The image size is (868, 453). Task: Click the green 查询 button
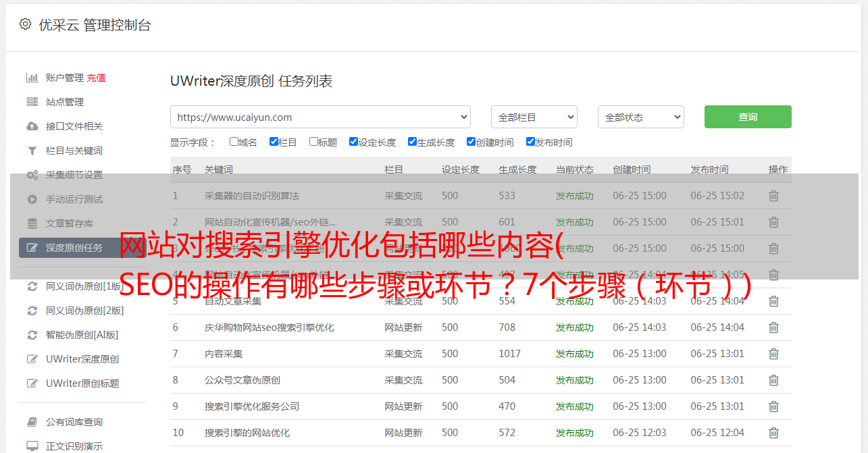pos(748,117)
